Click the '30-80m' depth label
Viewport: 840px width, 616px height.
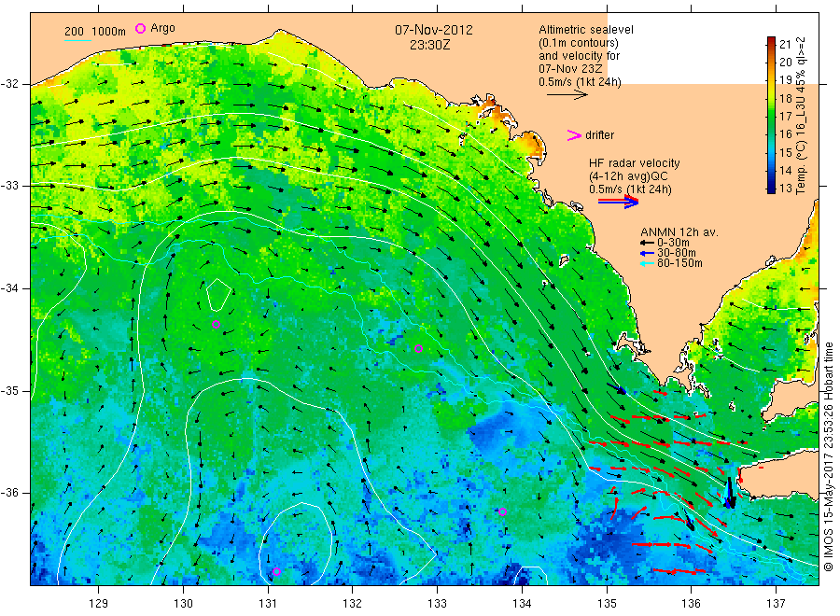[x=677, y=253]
